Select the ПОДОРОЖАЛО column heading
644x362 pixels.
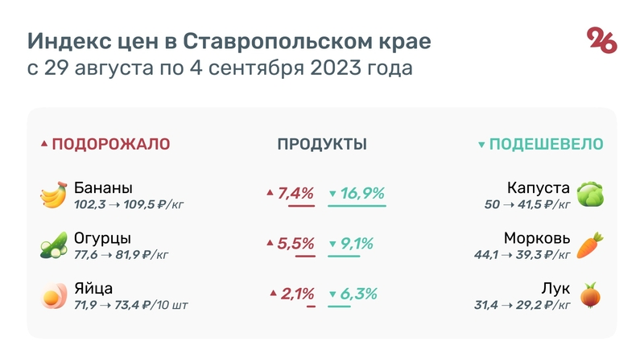(x=110, y=145)
